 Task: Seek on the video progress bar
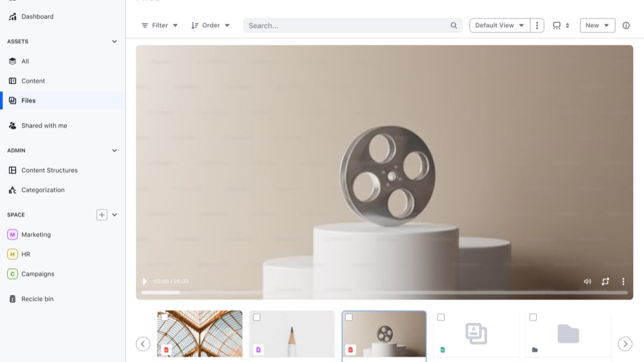pyautogui.click(x=384, y=292)
